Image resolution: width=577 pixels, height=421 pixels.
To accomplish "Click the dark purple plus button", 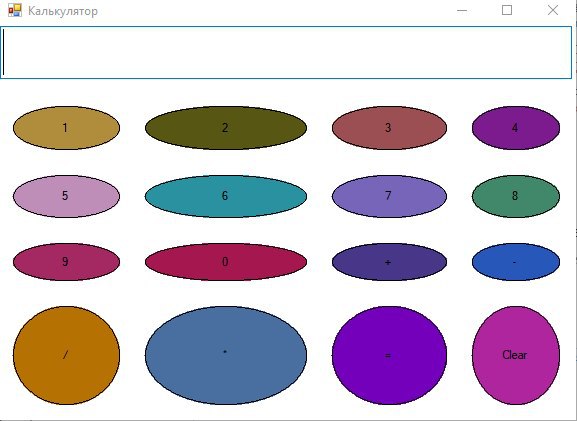I will (389, 262).
